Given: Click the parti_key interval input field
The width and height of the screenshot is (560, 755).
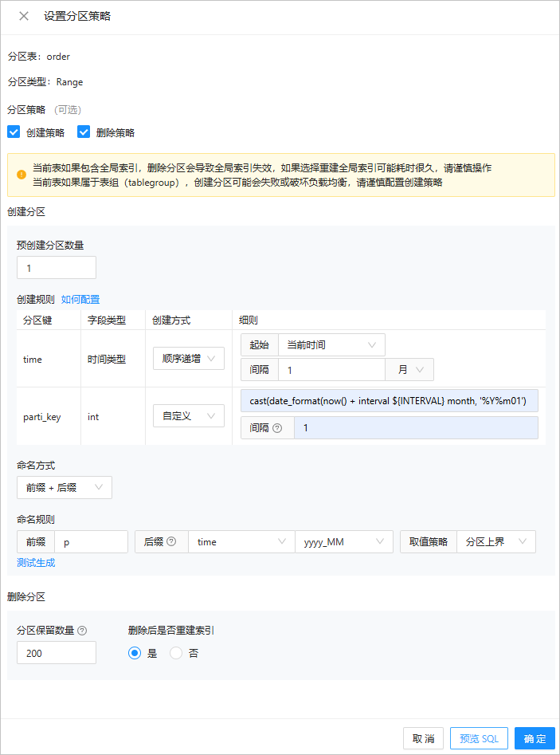Looking at the screenshot, I should pos(416,428).
